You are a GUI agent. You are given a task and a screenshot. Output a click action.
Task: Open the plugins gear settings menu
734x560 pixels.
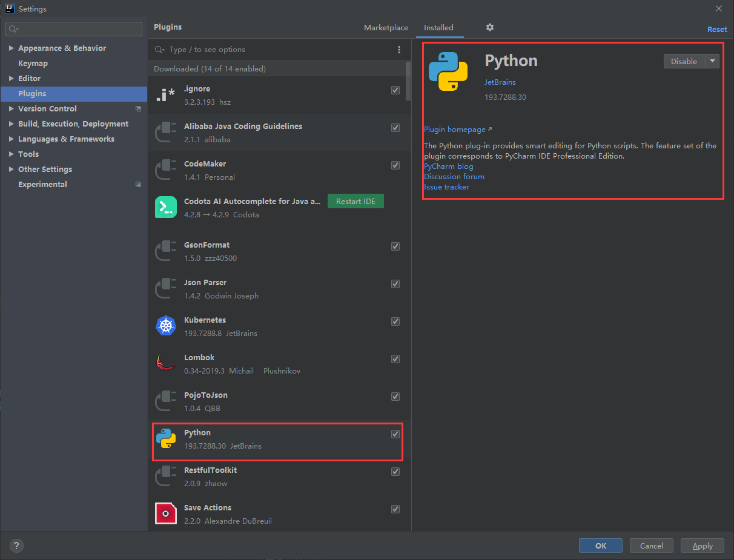[490, 27]
